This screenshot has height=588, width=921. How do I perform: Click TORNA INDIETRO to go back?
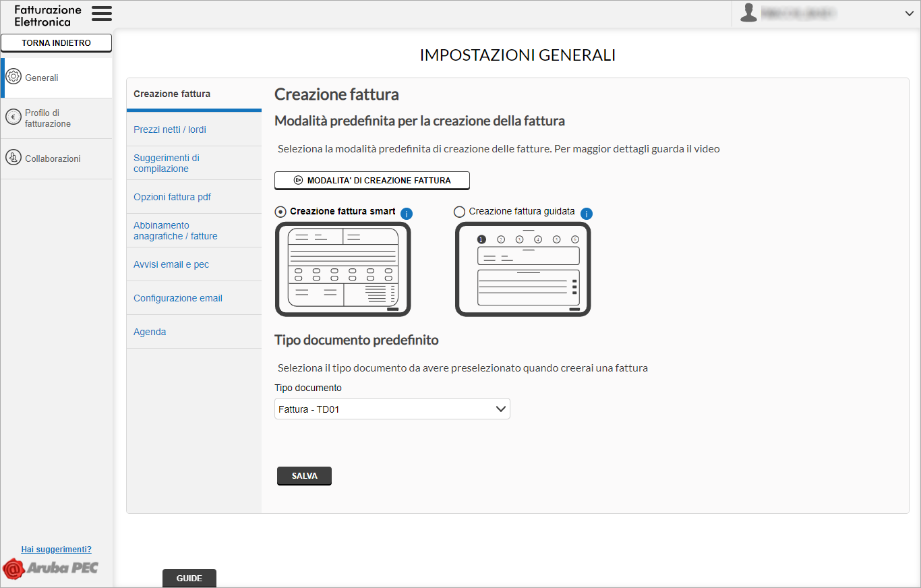point(56,42)
